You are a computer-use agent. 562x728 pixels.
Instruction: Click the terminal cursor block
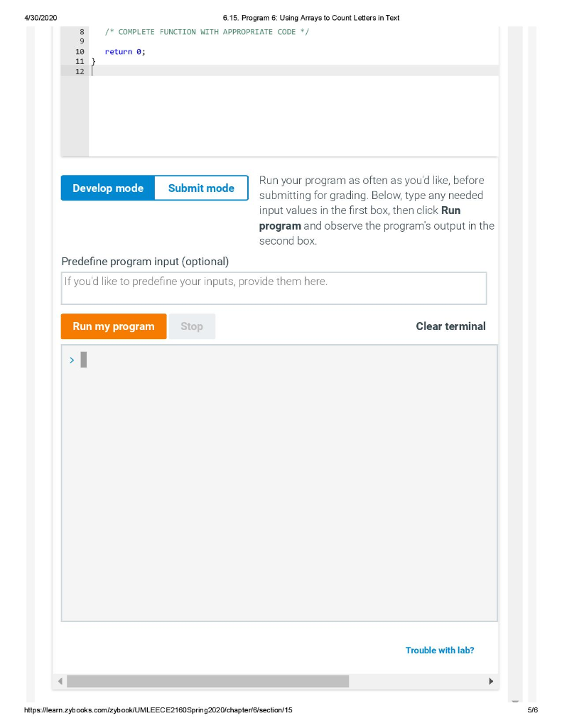(x=83, y=360)
